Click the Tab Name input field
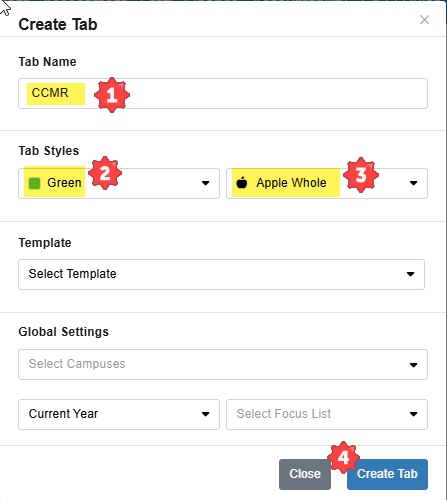447x500 pixels. pyautogui.click(x=223, y=93)
